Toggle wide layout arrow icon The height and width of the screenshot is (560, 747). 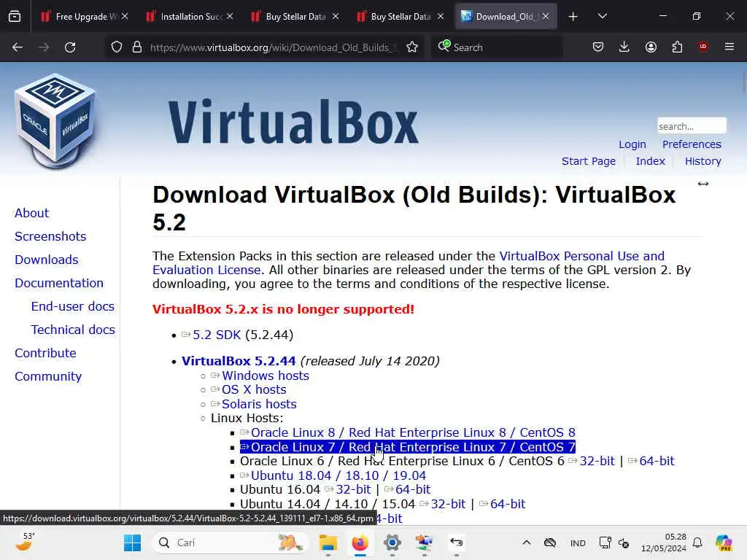(x=703, y=184)
